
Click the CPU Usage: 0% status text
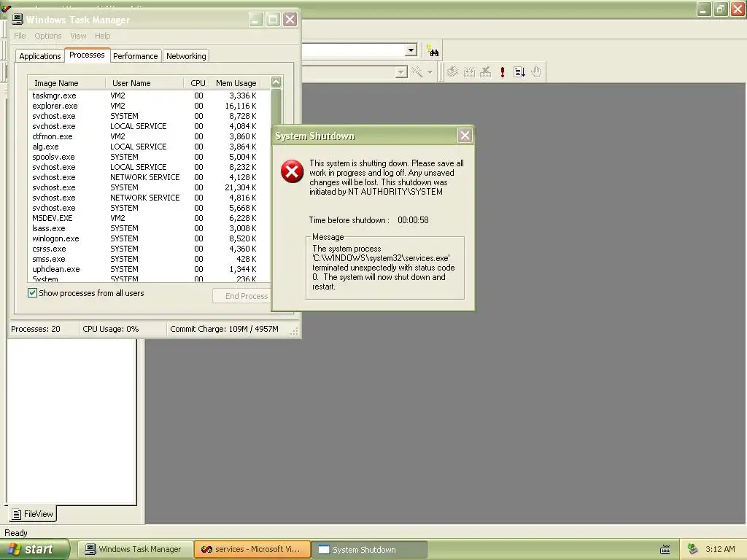click(x=111, y=329)
